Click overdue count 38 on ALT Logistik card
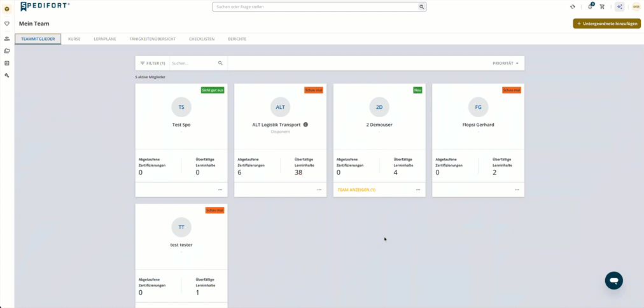 [x=298, y=172]
